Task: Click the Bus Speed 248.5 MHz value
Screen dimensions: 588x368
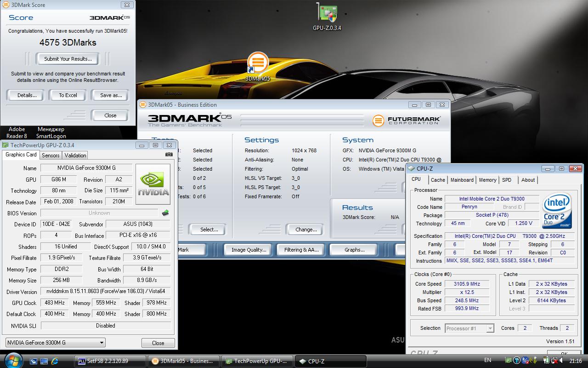Action: tap(467, 300)
